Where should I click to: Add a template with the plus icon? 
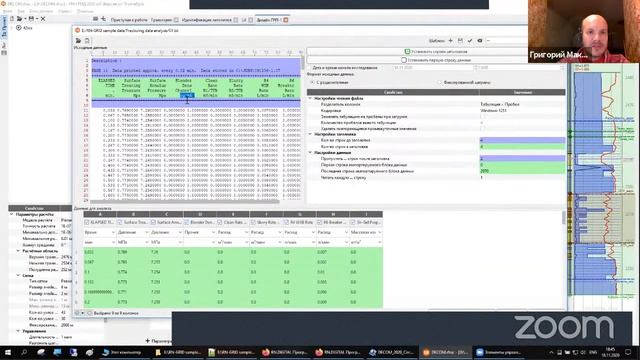point(451,40)
